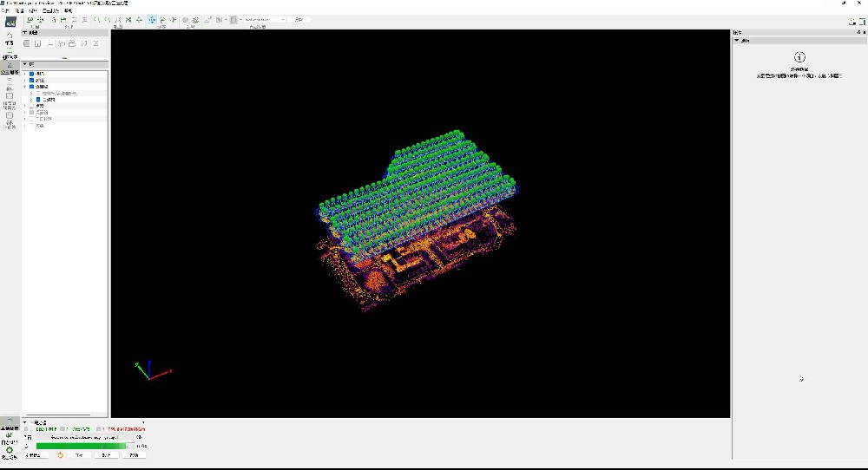Collapse the Selection section in right panel

pyautogui.click(x=737, y=41)
